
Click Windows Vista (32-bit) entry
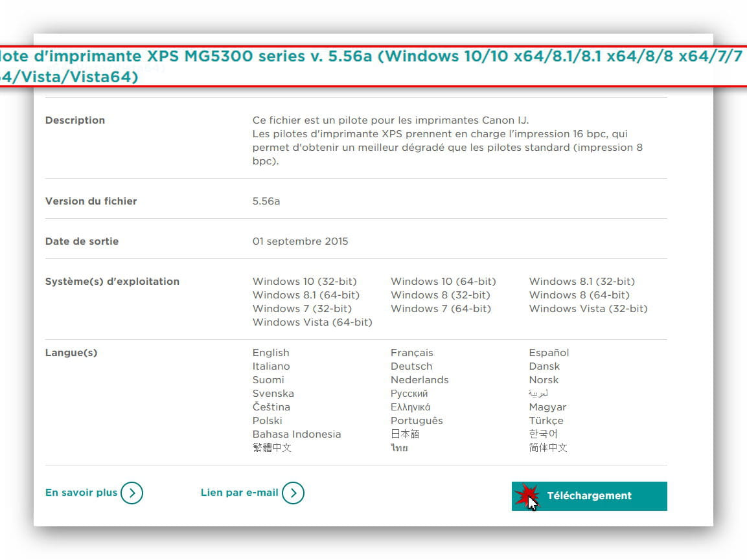click(588, 309)
